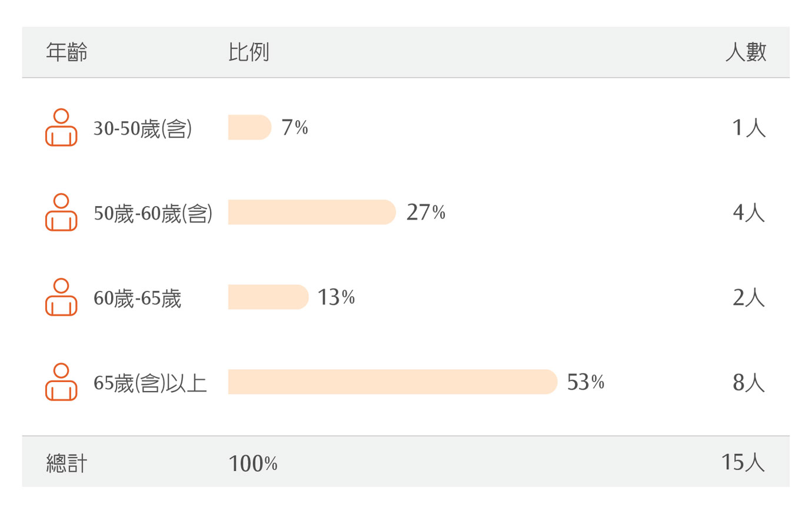Click the person icon beside 60歲-65歲
The width and height of the screenshot is (812, 514).
pyautogui.click(x=61, y=297)
